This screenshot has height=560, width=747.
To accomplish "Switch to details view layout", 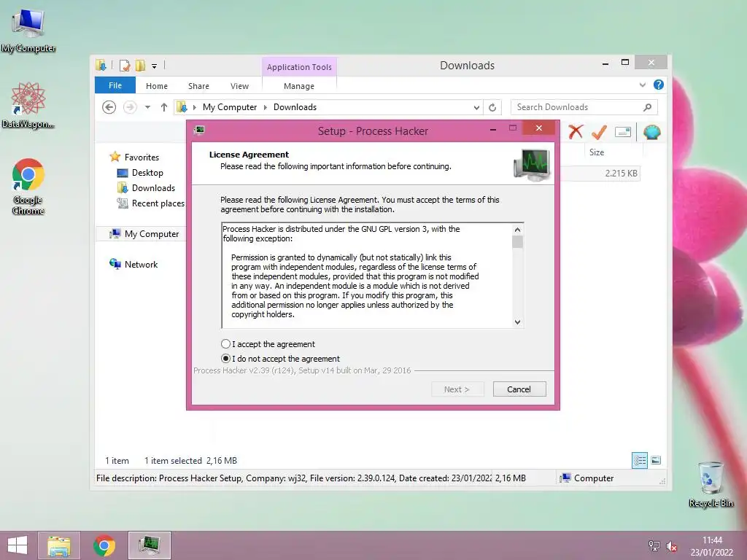I will point(640,460).
